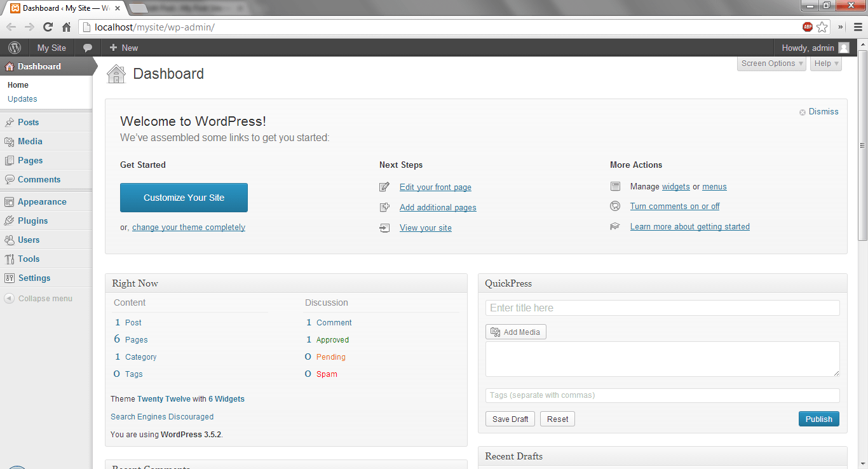
Task: Click the Settings icon in sidebar
Action: [x=9, y=278]
